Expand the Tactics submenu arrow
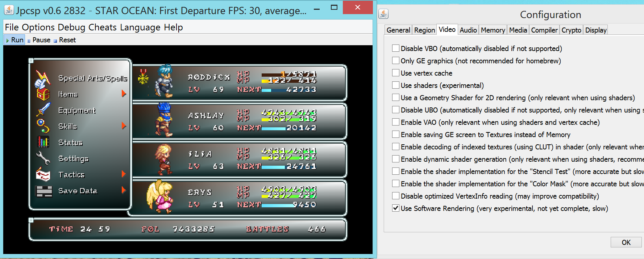The image size is (644, 259). 124,174
